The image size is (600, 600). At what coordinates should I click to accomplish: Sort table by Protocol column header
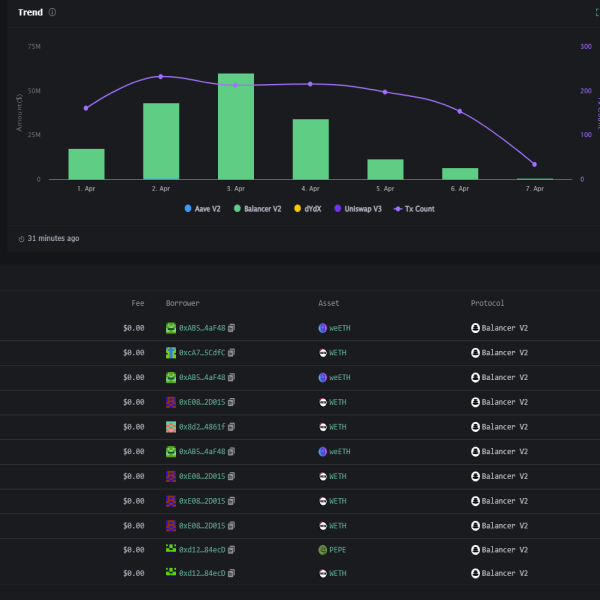coord(487,303)
